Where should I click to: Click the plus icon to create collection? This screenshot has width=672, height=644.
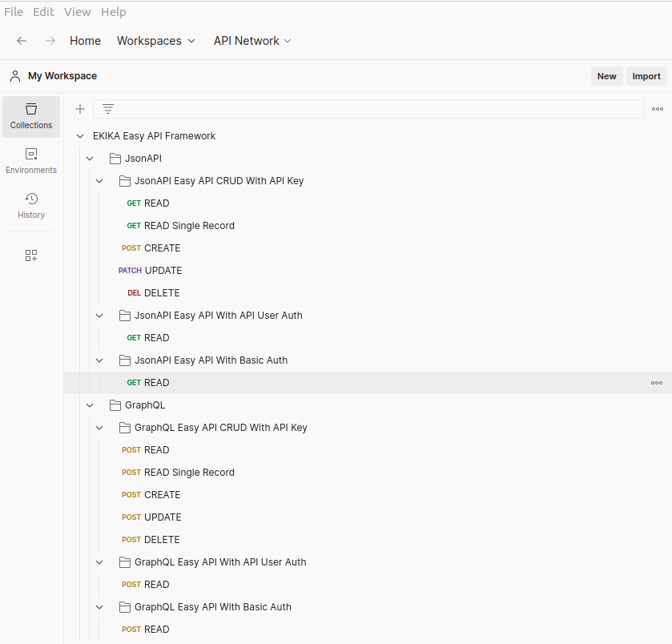(x=80, y=109)
